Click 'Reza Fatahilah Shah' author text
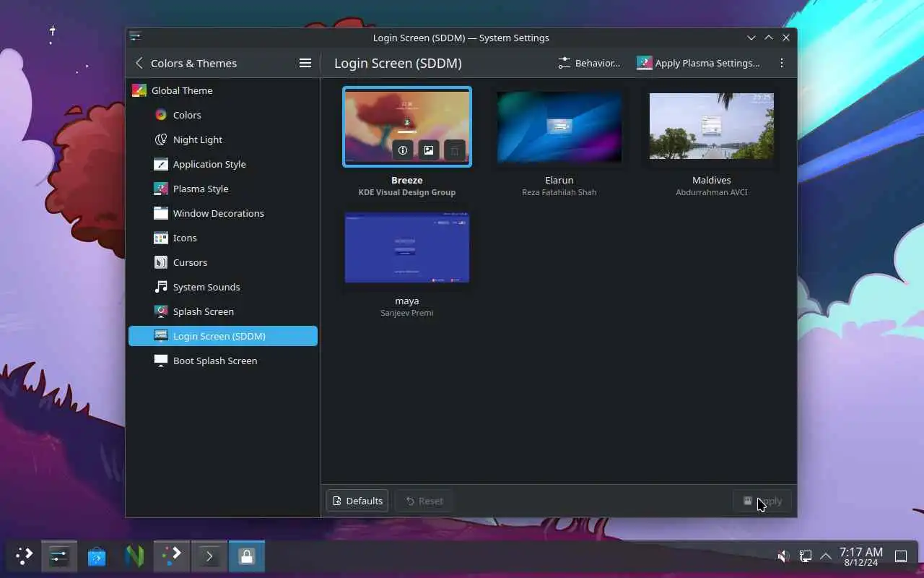Image resolution: width=924 pixels, height=578 pixels. click(x=559, y=192)
